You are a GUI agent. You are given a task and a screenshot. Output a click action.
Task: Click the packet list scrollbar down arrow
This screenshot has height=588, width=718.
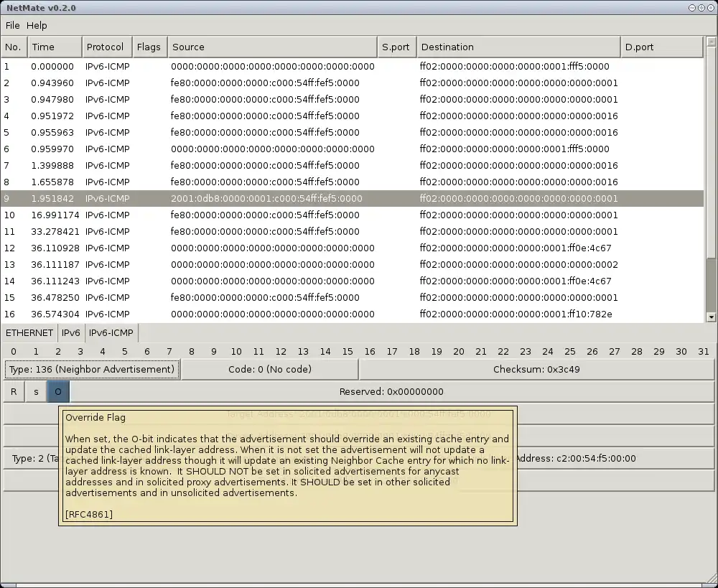tap(711, 317)
